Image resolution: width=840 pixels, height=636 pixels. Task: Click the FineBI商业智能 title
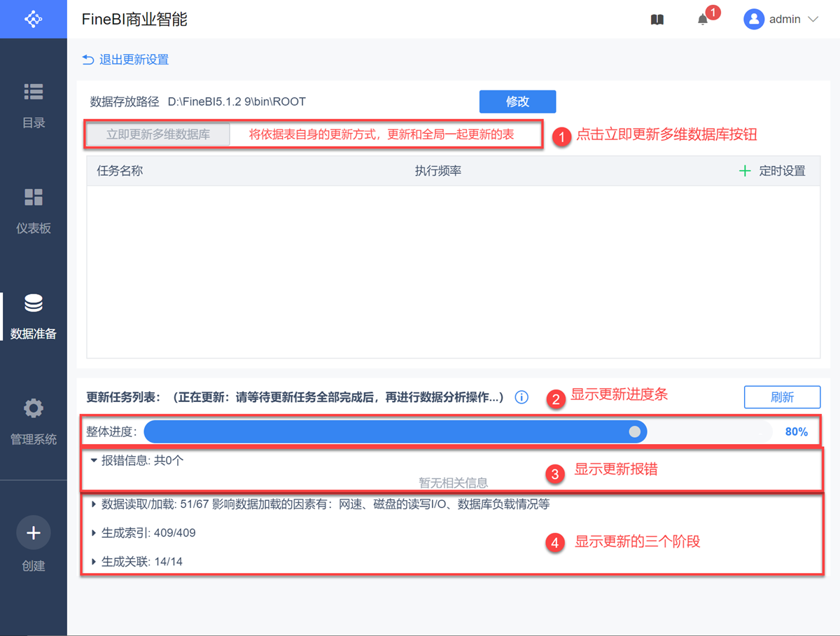click(x=134, y=20)
